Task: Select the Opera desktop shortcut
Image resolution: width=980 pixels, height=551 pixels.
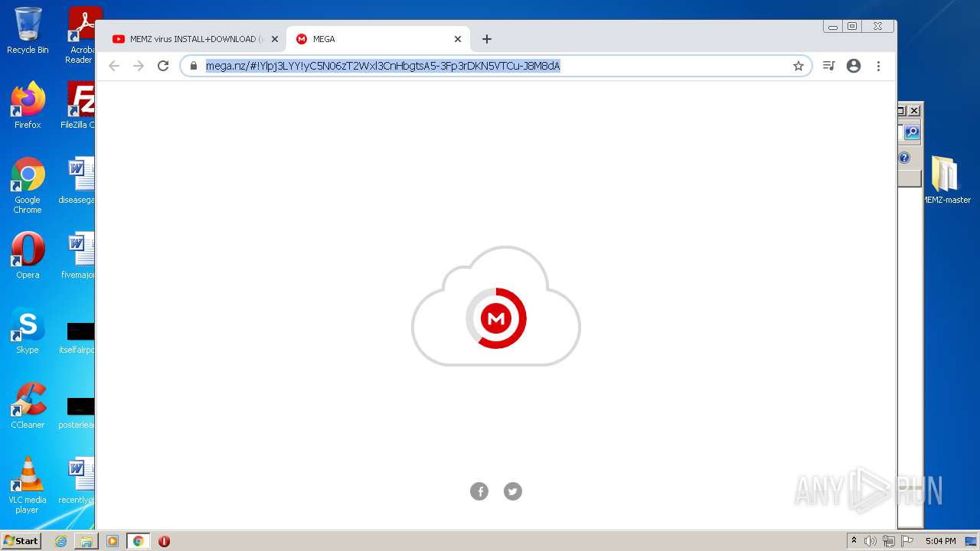Action: 28,256
